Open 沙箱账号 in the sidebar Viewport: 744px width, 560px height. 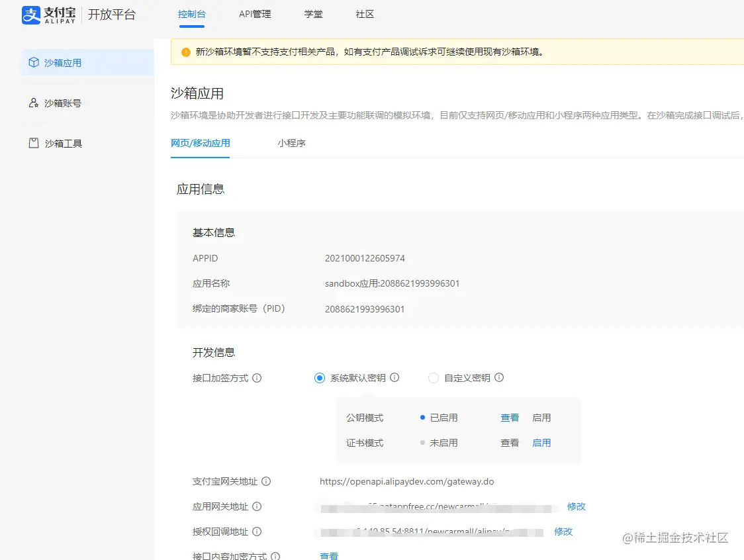tap(87, 103)
